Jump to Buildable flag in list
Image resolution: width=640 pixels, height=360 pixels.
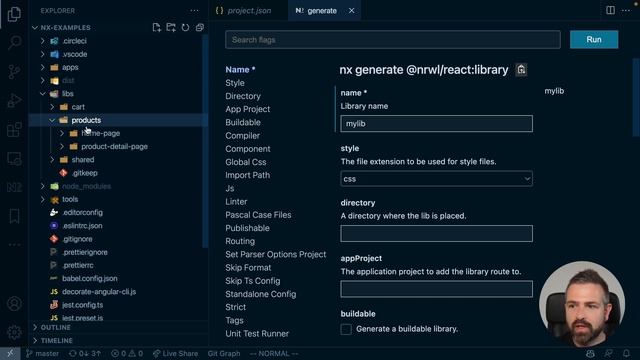coord(243,122)
